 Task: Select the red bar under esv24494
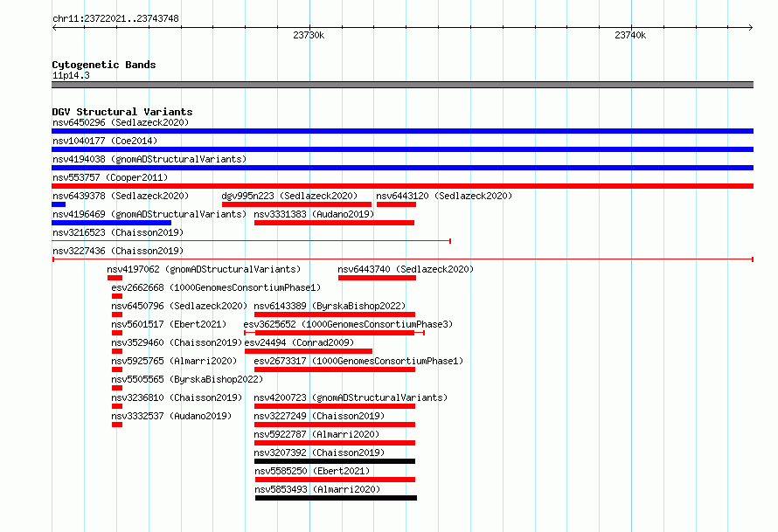click(x=308, y=351)
